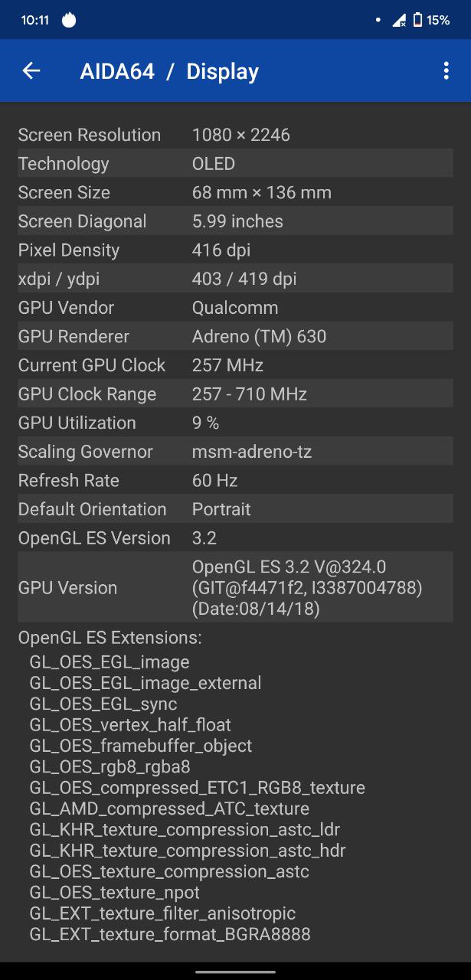Tap the clock time in status bar
The height and width of the screenshot is (980, 471).
(x=35, y=21)
